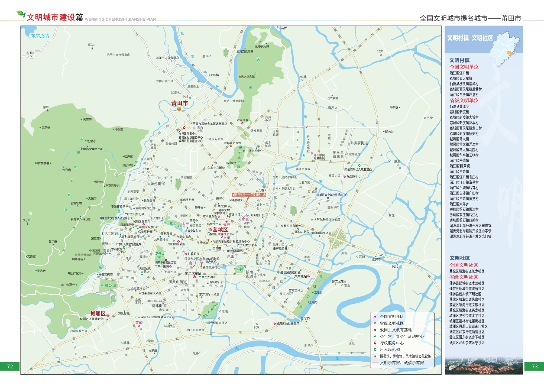This screenshot has width=544, height=392.
Task: Select 仙游县榜头镇紫泽村 in the list
Action: [464, 84]
